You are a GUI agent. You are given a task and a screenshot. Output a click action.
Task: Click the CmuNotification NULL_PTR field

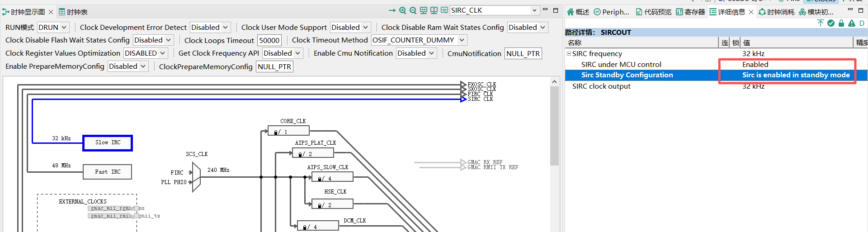pos(523,53)
